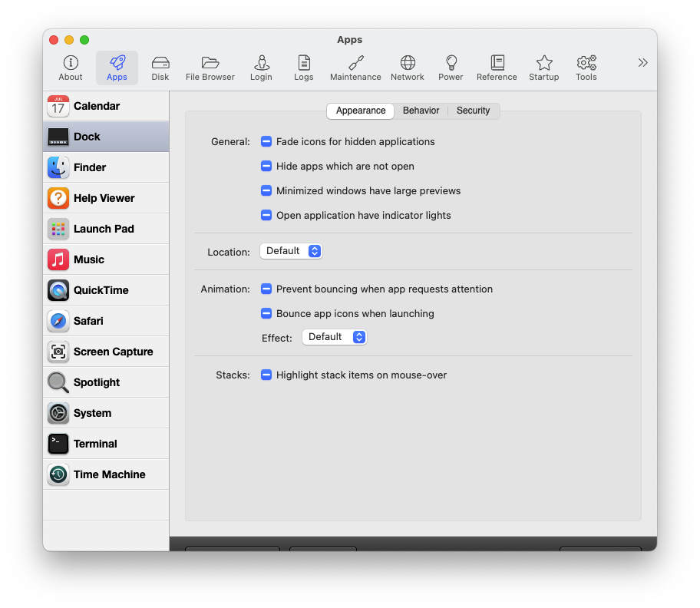Toggle Hide apps which are not open
700x608 pixels.
tap(266, 166)
